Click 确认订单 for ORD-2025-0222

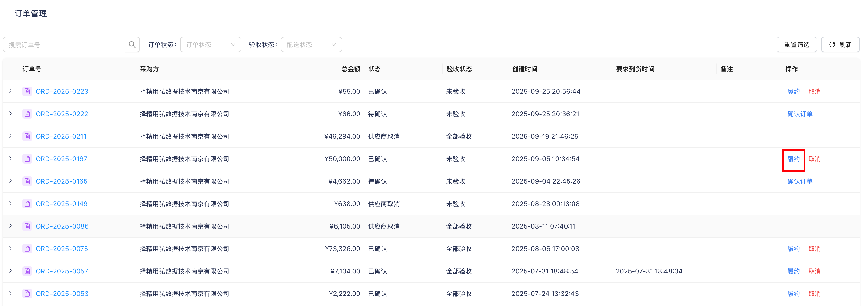[x=800, y=114]
